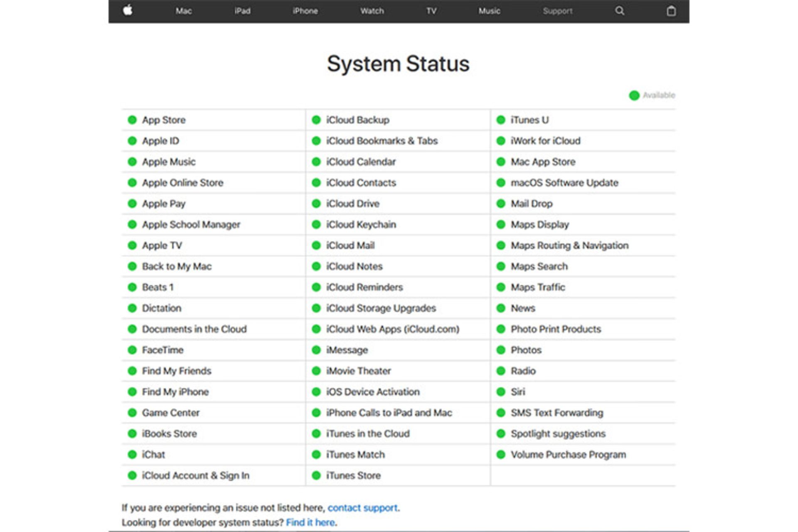
Task: Open the search magnifier icon
Action: point(619,11)
